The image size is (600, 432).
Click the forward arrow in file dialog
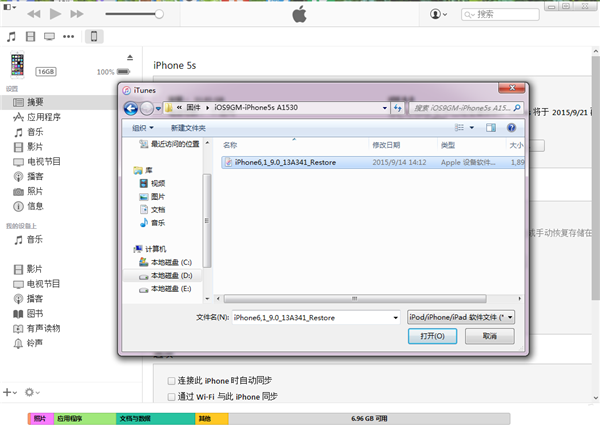click(x=147, y=108)
